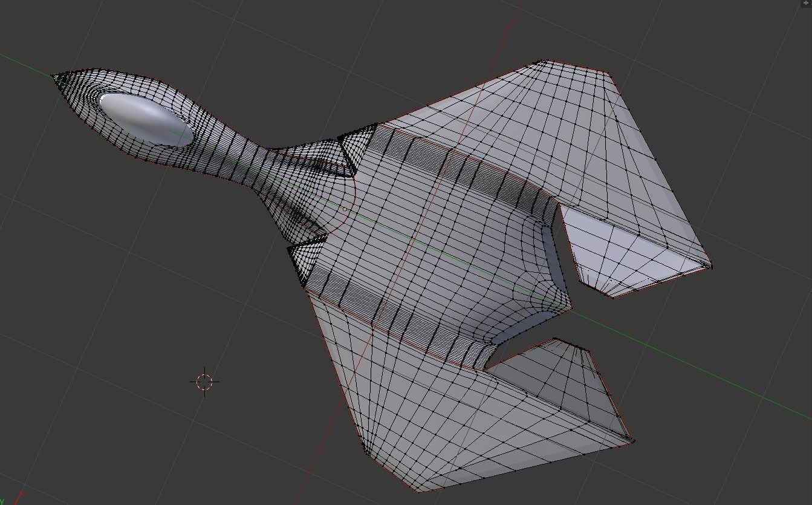Screen dimensions: 812x505
Task: Select the glossy cockpit canopy on the nose
Action: click(x=146, y=119)
